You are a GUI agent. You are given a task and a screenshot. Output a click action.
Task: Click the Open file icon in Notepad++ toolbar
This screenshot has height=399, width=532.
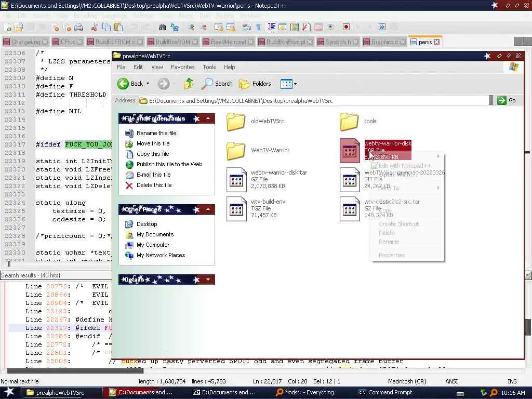coord(19,27)
